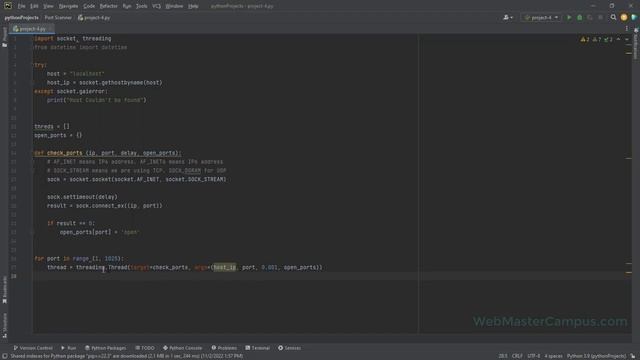This screenshot has width=640, height=360.
Task: Click line number 28 in gutter
Action: click(14, 276)
